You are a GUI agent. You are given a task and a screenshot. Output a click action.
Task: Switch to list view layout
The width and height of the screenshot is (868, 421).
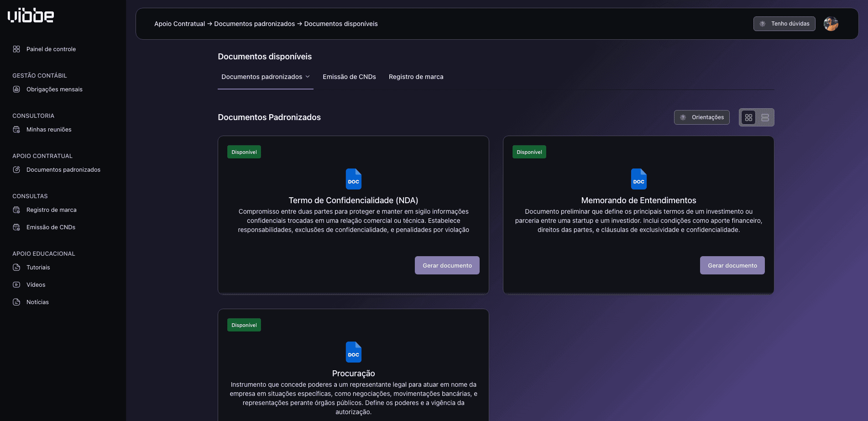coord(765,118)
